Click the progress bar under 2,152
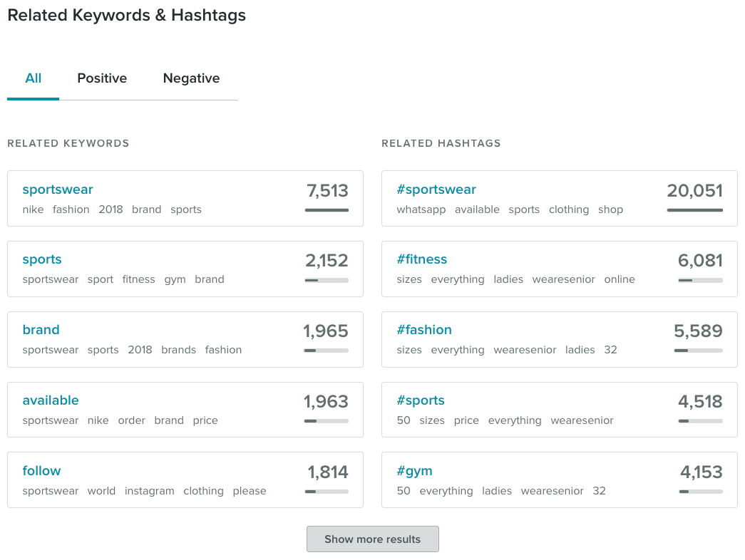Viewport: 745px width, 560px height. [x=327, y=280]
